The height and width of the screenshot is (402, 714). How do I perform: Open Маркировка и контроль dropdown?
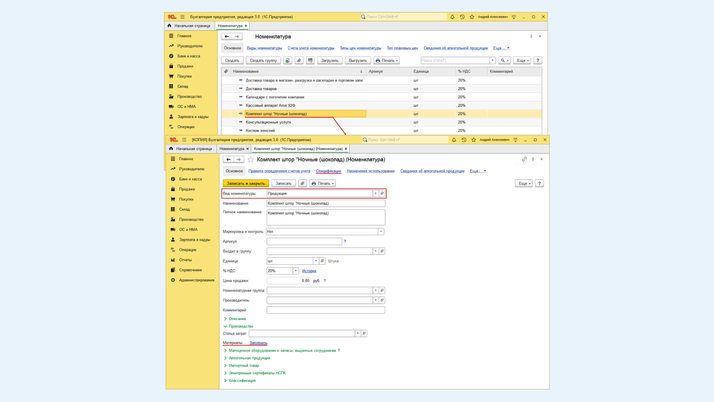381,231
